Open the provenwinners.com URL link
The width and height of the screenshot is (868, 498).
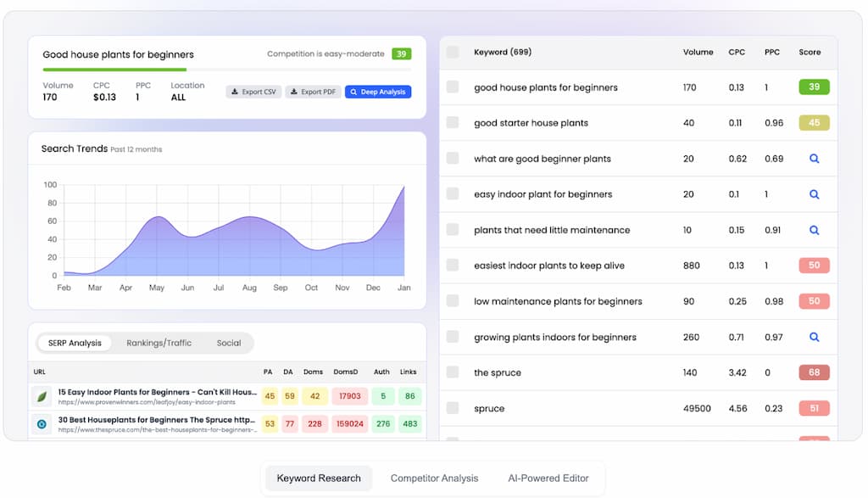point(147,402)
